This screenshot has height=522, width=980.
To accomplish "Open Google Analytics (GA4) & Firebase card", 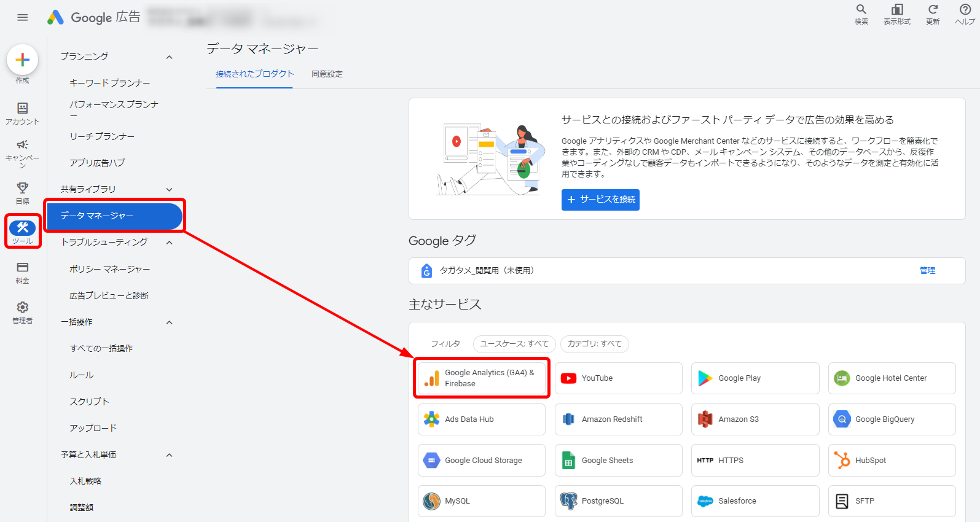I will pyautogui.click(x=482, y=378).
